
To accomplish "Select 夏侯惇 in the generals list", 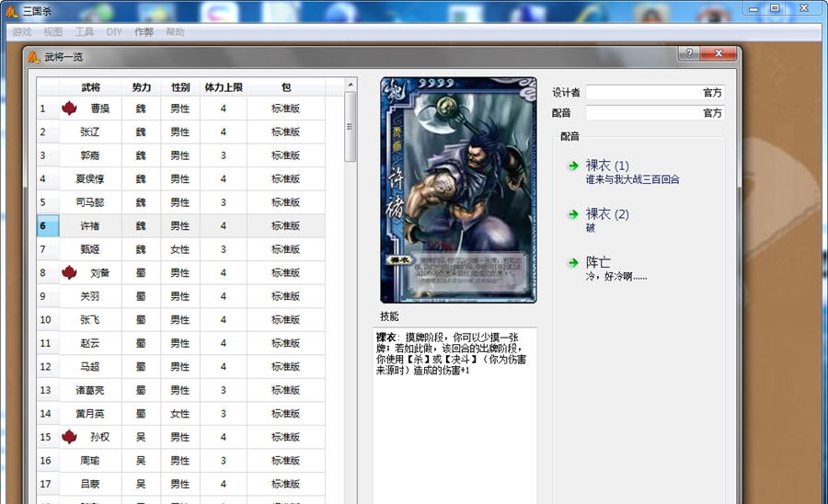I will [90, 179].
